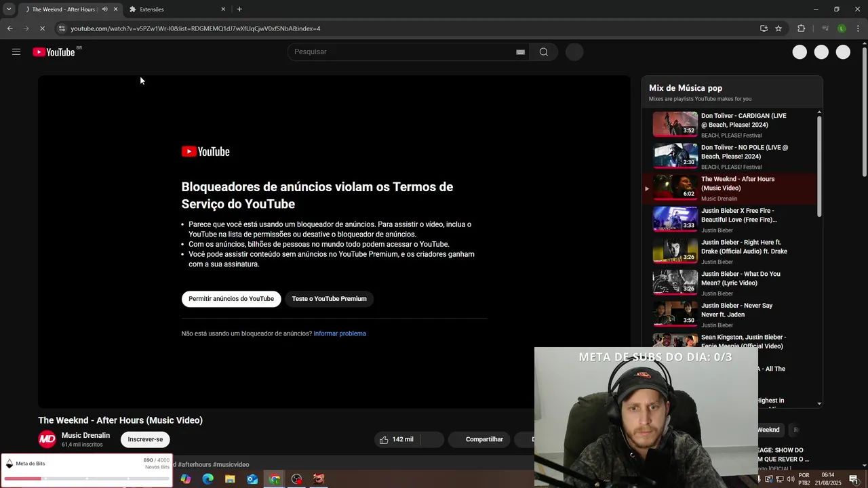Select Chrome in the taskbar
This screenshot has height=488, width=868.
pos(275,479)
